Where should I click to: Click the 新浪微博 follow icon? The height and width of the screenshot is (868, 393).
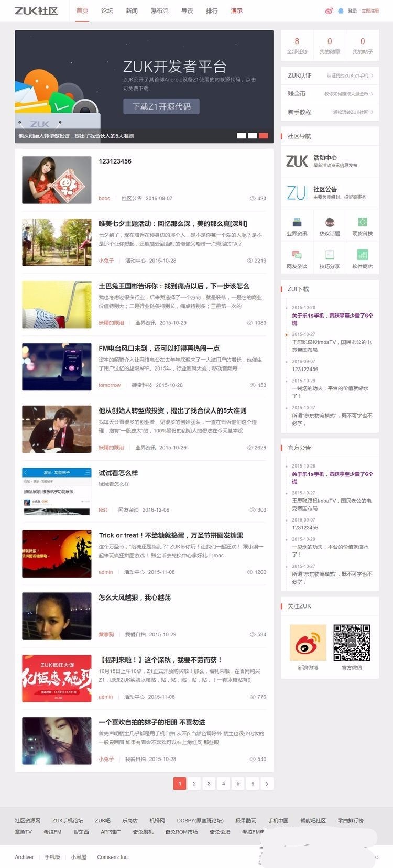click(308, 643)
